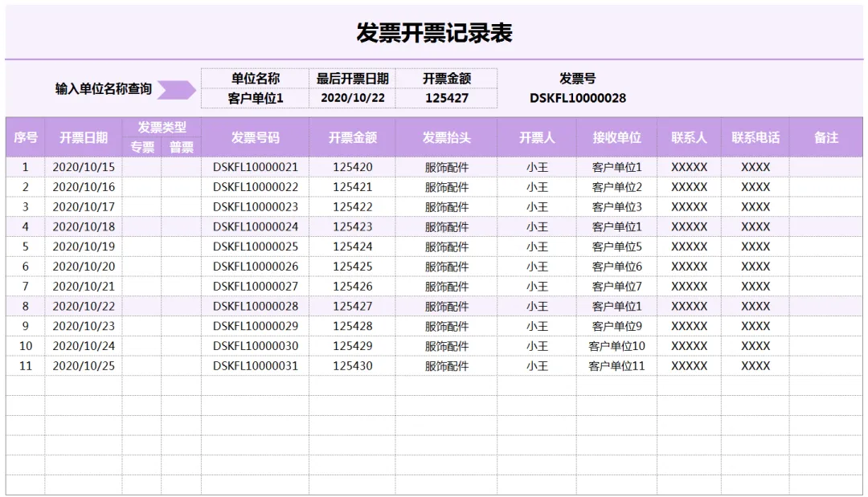
Task: Click receiving unit 客户单位3
Action: [x=616, y=207]
